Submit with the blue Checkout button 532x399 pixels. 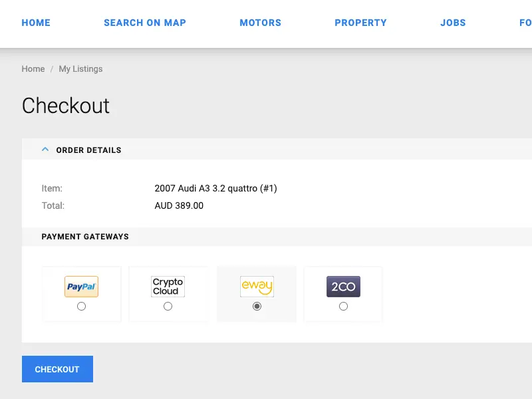57,369
